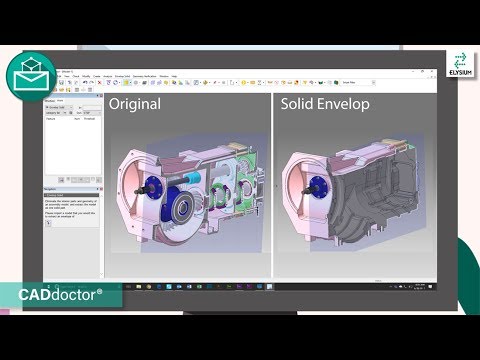The image size is (480, 360).
Task: Click the green-teal shape toolbar icon
Action: [x=320, y=83]
